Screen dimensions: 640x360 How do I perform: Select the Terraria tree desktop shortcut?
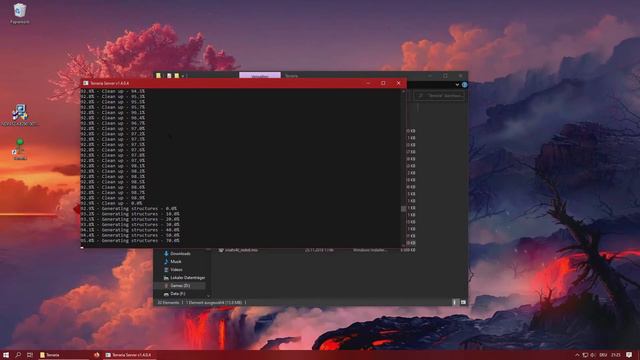[x=20, y=147]
